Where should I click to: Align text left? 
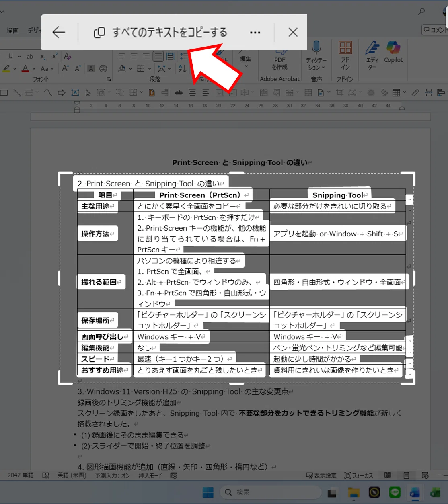122,57
